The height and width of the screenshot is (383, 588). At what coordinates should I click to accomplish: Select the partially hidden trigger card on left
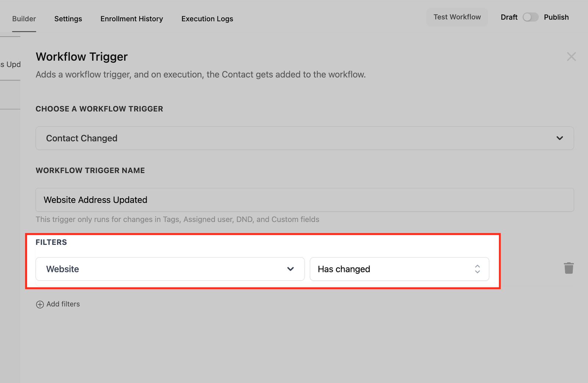pyautogui.click(x=10, y=64)
